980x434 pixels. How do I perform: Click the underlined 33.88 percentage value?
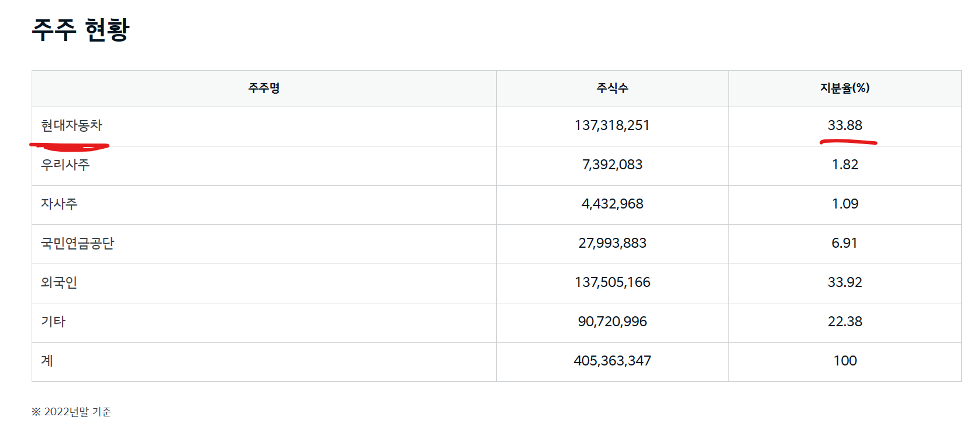844,125
